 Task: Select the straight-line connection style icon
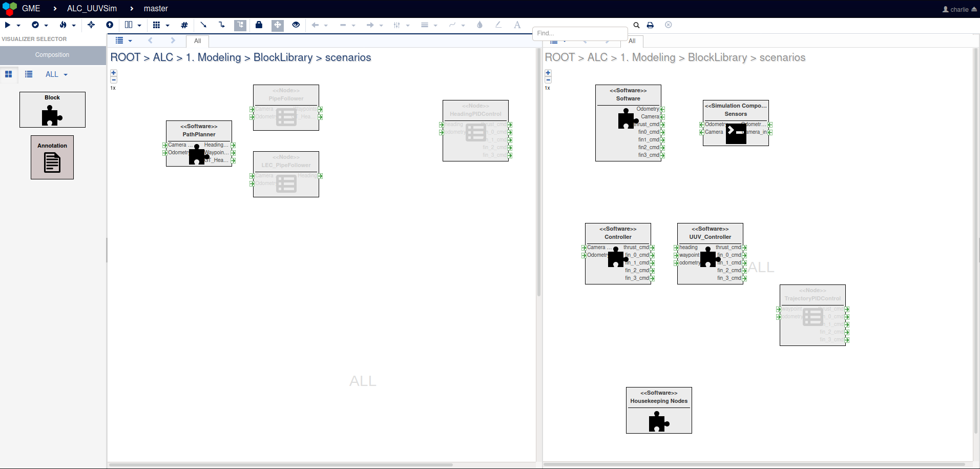[x=203, y=25]
